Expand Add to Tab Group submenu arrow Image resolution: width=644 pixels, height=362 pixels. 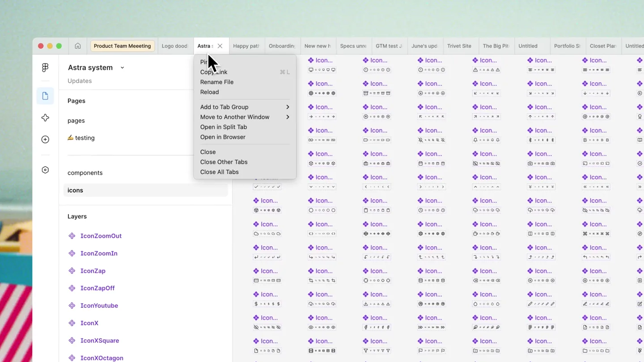coord(288,107)
